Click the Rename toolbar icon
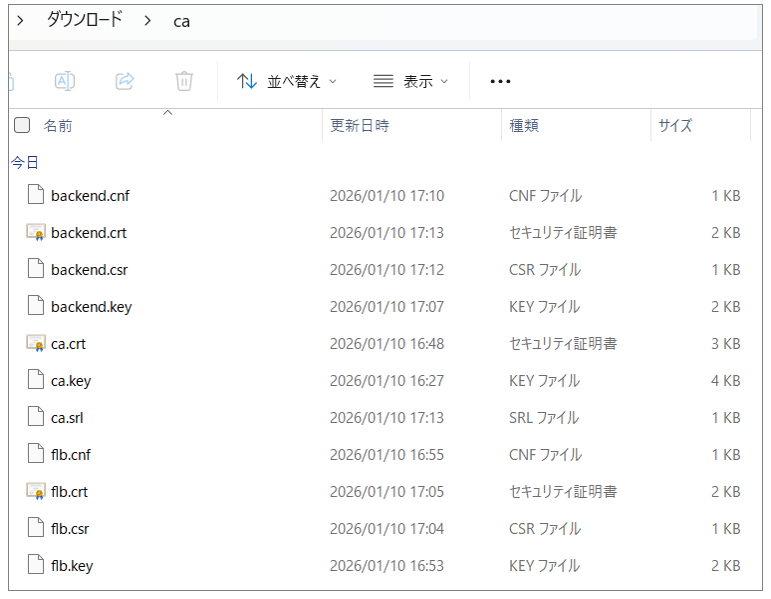 65,81
